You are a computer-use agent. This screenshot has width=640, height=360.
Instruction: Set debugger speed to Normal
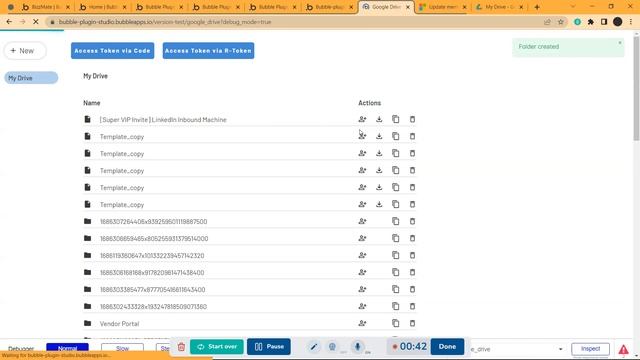point(67,348)
